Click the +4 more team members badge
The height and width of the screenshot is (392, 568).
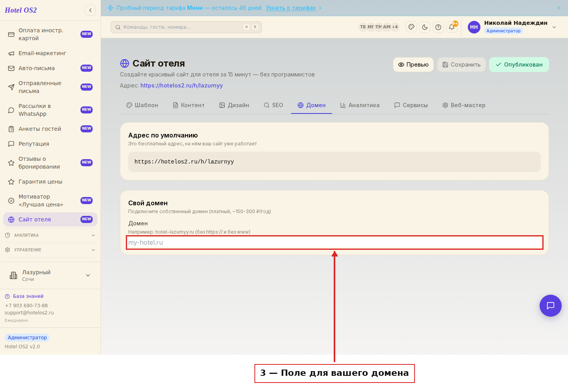(x=395, y=27)
